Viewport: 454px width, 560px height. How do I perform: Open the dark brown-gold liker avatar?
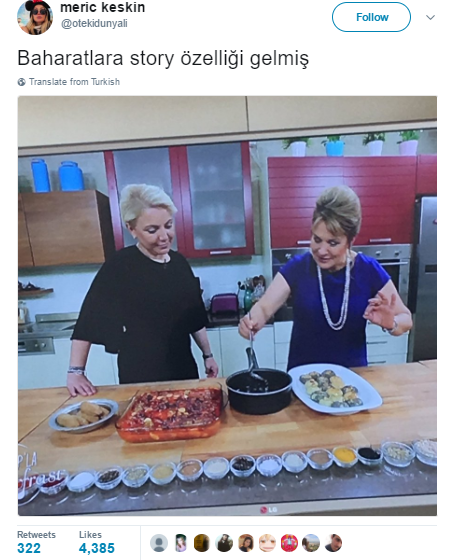(x=202, y=543)
